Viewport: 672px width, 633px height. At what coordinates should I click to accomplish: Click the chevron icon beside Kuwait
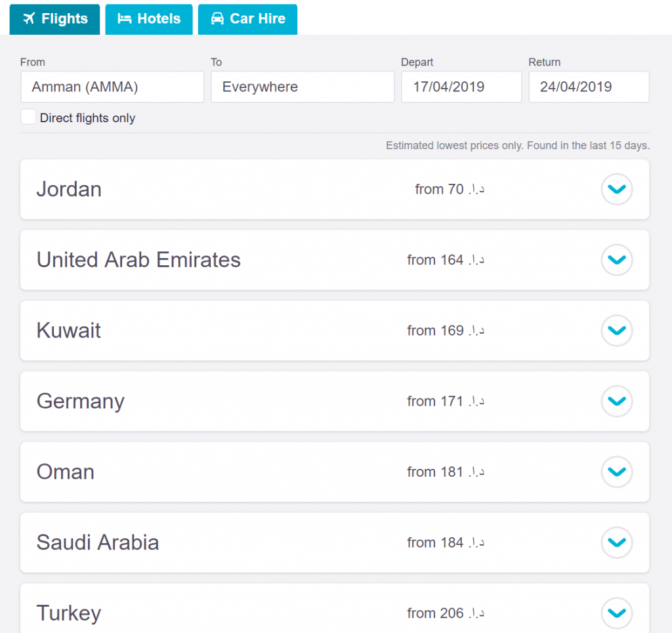pos(617,330)
